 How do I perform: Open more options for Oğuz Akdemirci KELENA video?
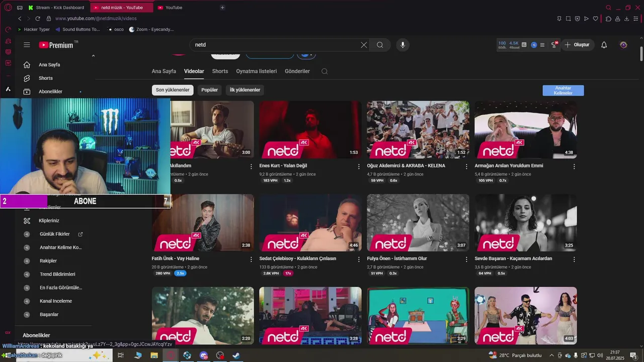tap(466, 166)
